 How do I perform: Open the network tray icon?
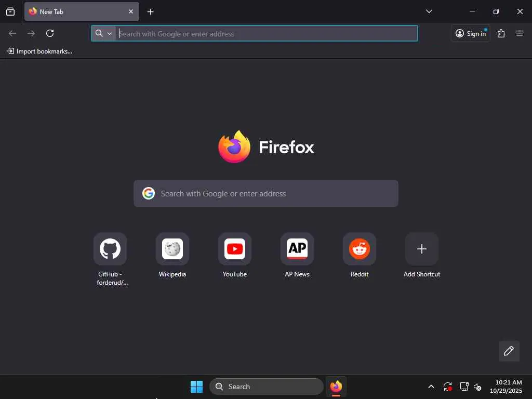464,387
